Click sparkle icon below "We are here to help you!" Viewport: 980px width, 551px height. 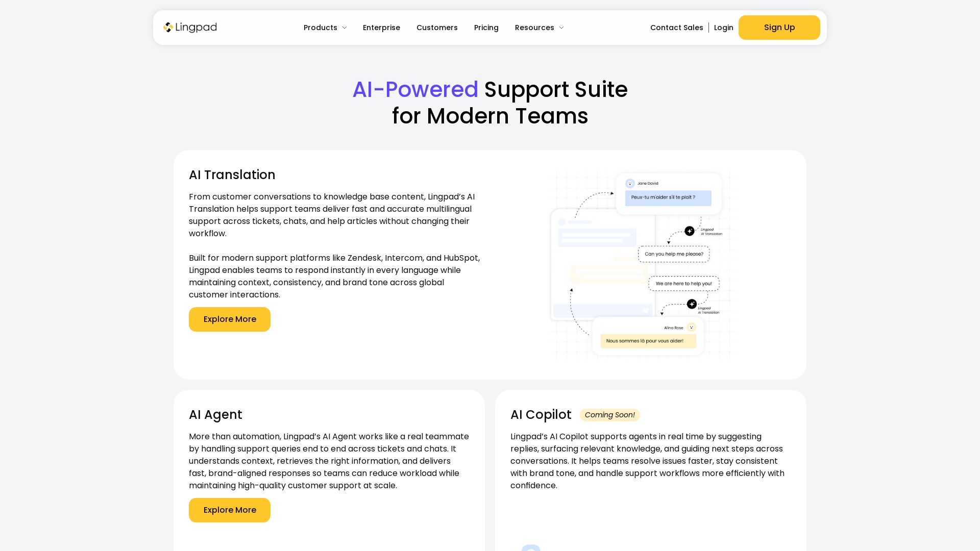pyautogui.click(x=692, y=304)
